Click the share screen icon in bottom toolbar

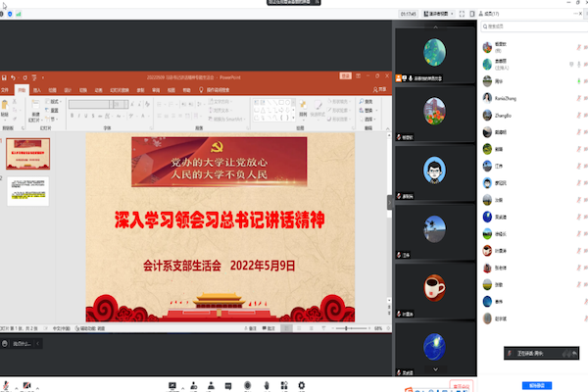coord(172,384)
